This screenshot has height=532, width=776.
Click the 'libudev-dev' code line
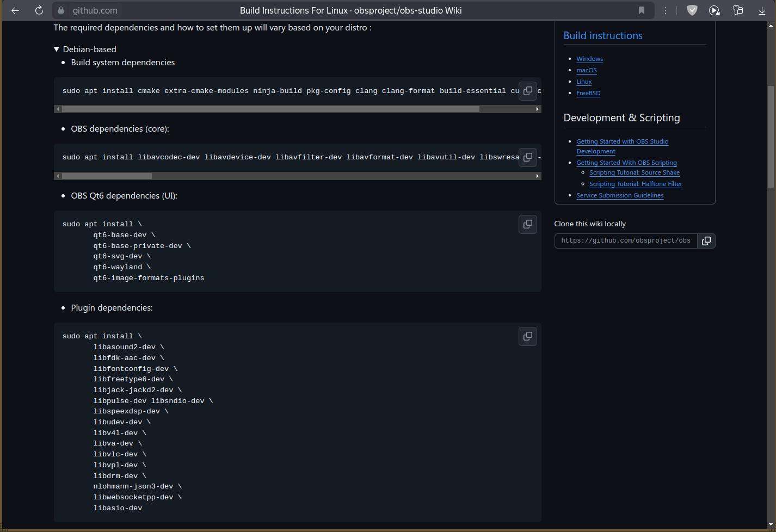[122, 422]
